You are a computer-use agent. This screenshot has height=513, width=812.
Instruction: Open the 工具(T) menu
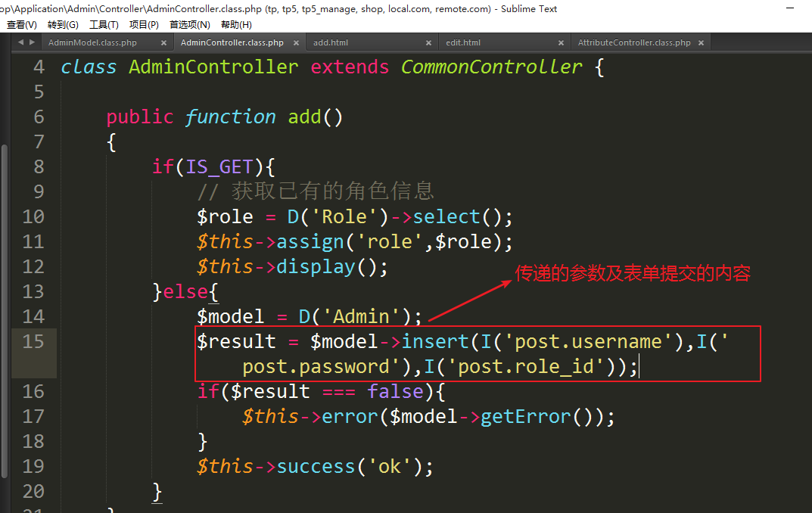(x=103, y=25)
